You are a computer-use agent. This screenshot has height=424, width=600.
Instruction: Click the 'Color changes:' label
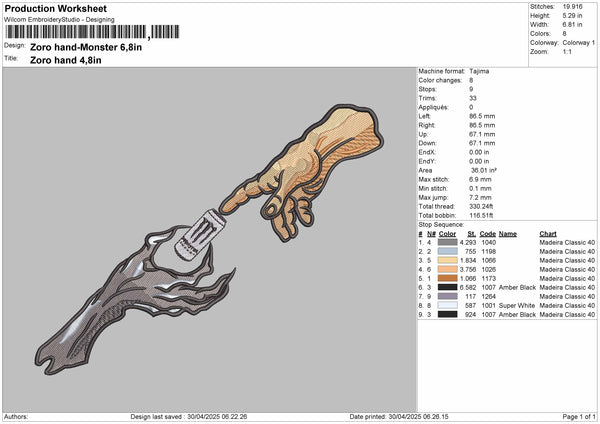coord(440,80)
